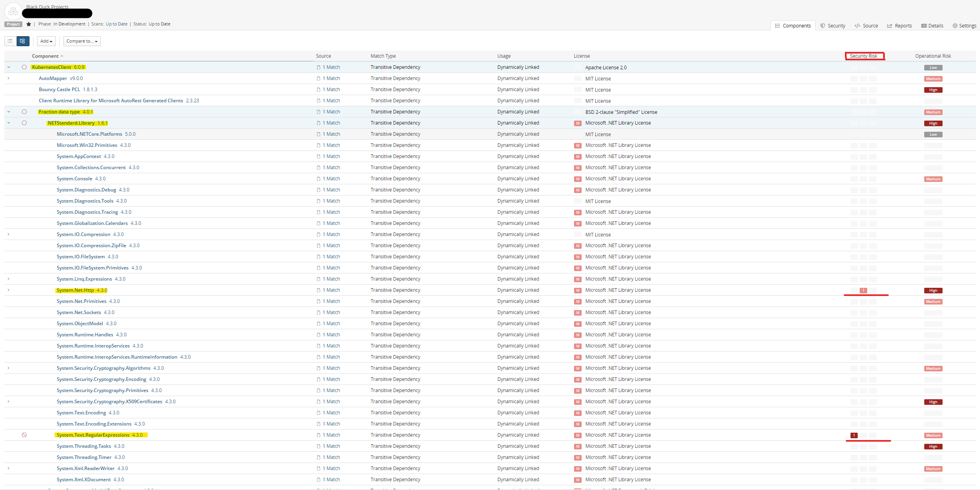Click High operational risk badge for NETStandard.Library

(933, 123)
